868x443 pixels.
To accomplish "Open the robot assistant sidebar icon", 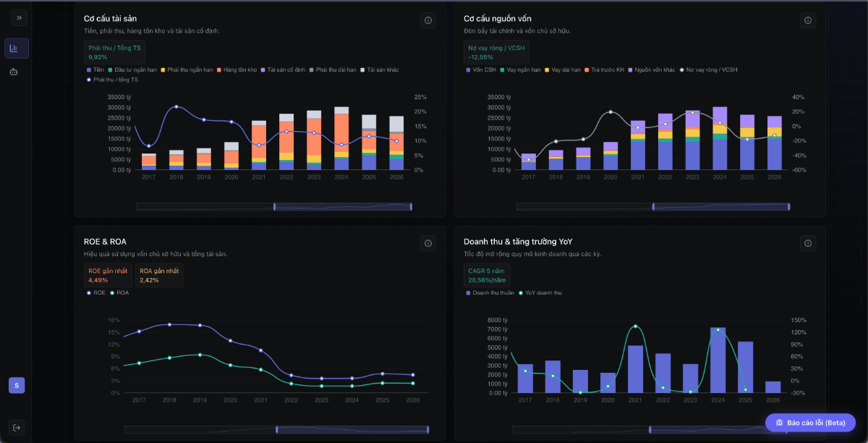I will point(14,72).
